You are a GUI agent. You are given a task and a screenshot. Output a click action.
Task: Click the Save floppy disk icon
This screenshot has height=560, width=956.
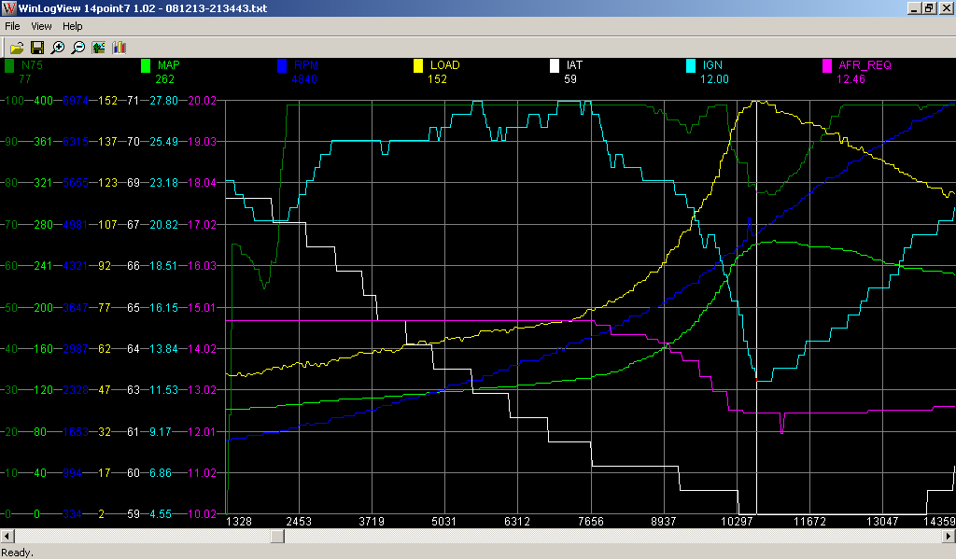(x=37, y=47)
